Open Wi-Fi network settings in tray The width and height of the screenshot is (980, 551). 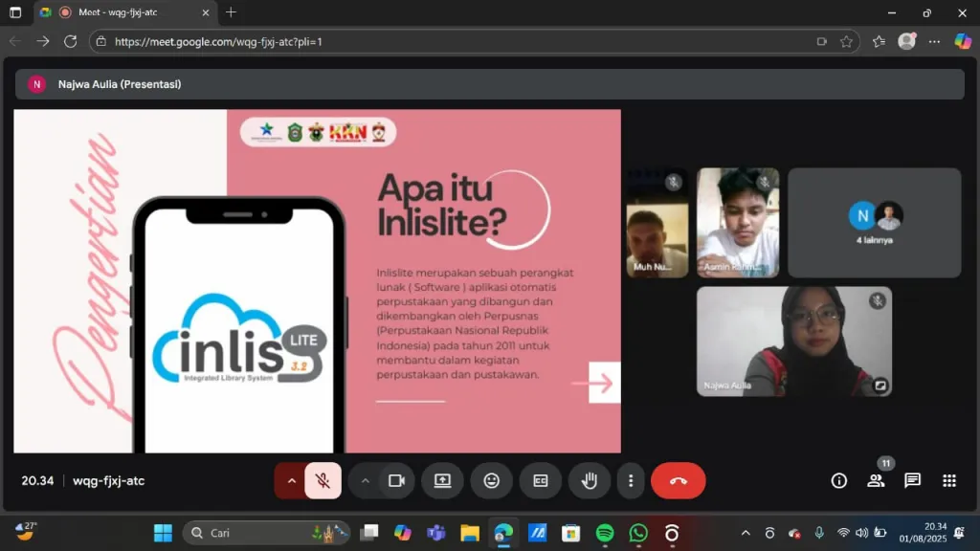click(843, 533)
